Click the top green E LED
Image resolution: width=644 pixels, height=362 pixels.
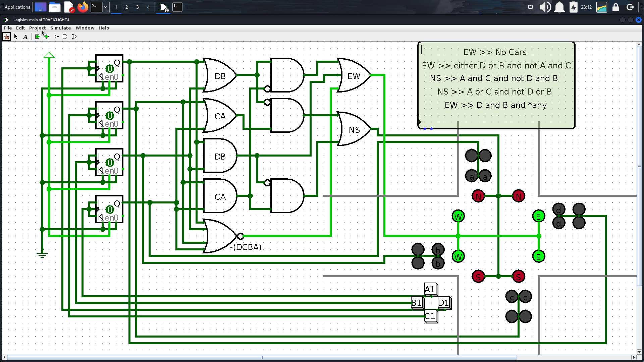tap(539, 216)
